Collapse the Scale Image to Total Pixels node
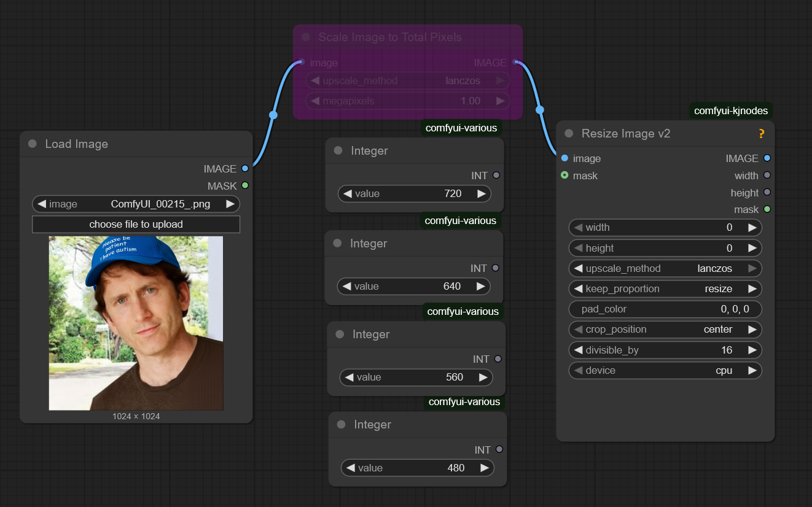Viewport: 812px width, 507px height. tap(306, 37)
